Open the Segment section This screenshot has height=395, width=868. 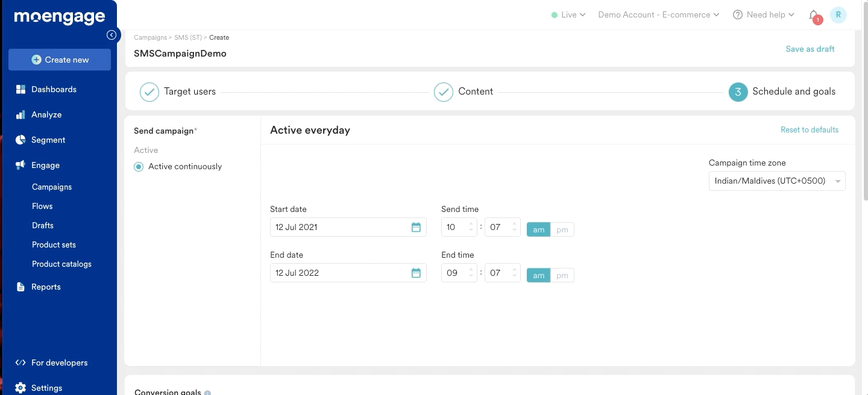click(48, 140)
